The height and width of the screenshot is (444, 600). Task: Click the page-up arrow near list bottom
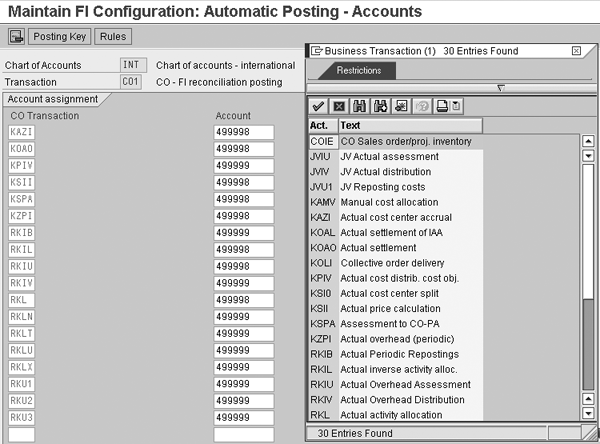(x=588, y=399)
